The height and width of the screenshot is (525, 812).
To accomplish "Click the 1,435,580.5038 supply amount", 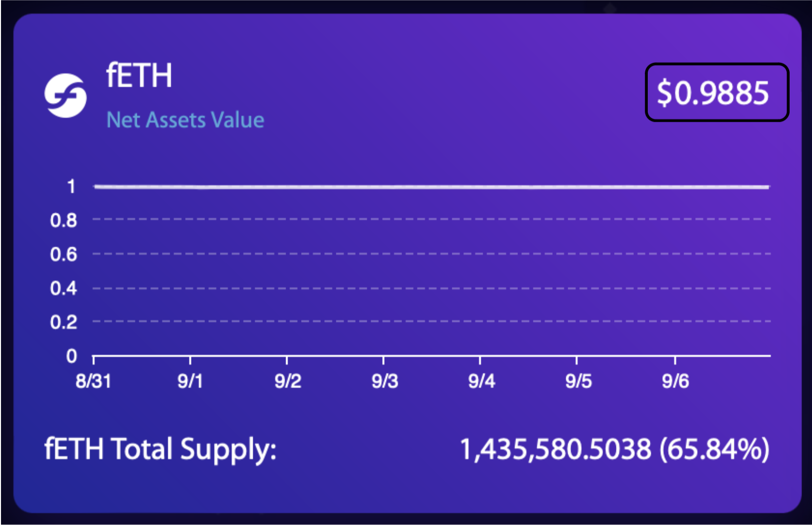I will (x=555, y=449).
